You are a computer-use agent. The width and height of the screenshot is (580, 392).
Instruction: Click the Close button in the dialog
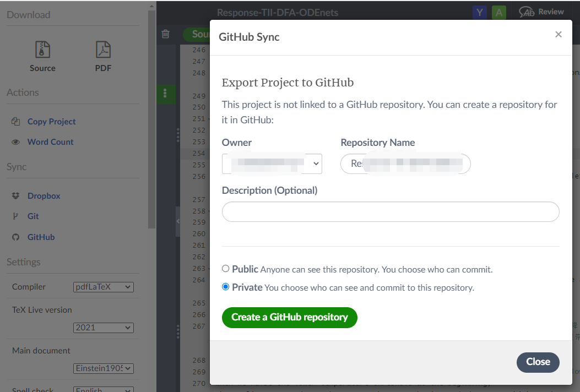538,362
